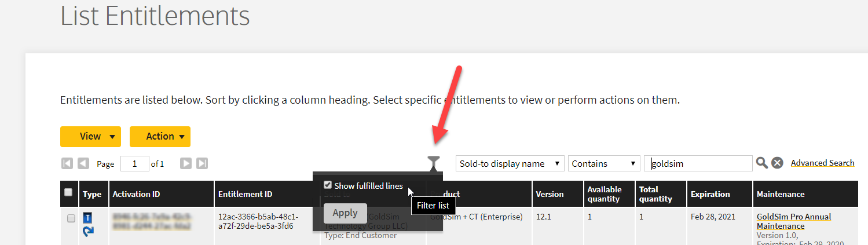Select the first entitlement row checkbox
Screen dimensions: 868x245
point(71,218)
